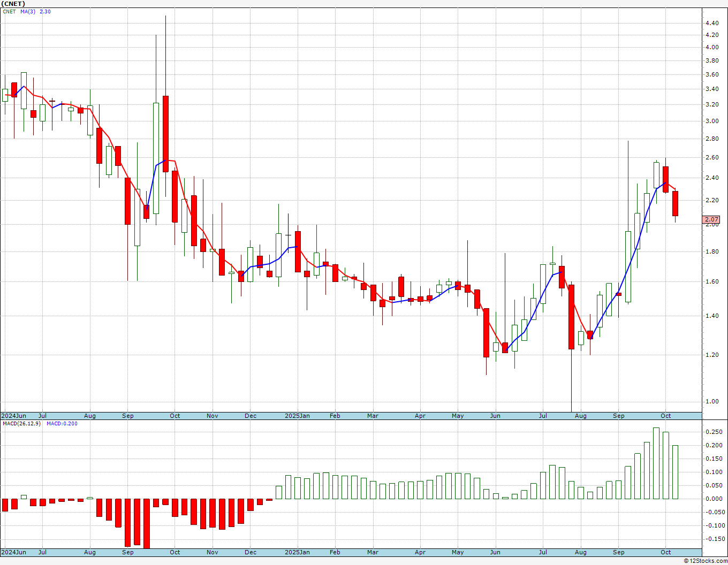The image size is (728, 565).
Task: Select the 3.20 price axis label
Action: 712,104
